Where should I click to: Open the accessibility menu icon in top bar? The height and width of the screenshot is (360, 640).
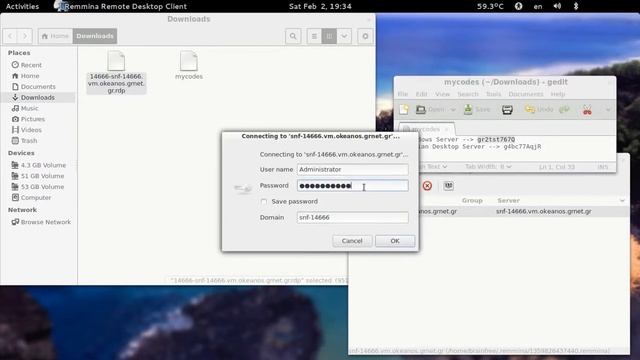point(518,6)
